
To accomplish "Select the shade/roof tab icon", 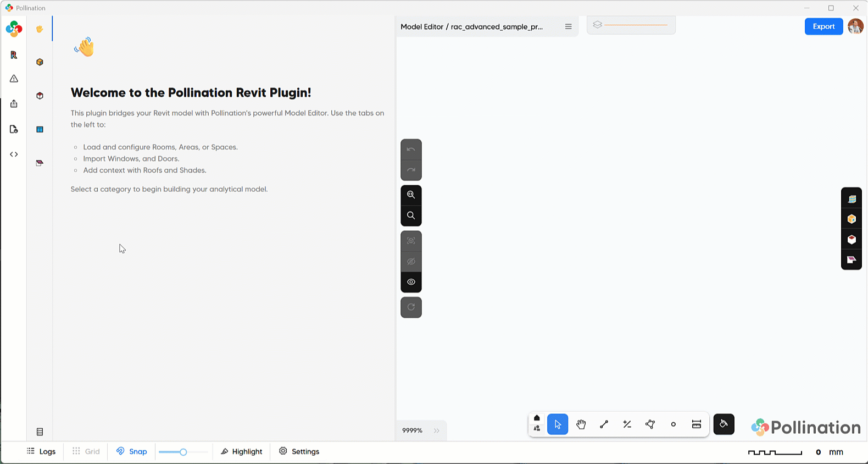I will point(40,163).
